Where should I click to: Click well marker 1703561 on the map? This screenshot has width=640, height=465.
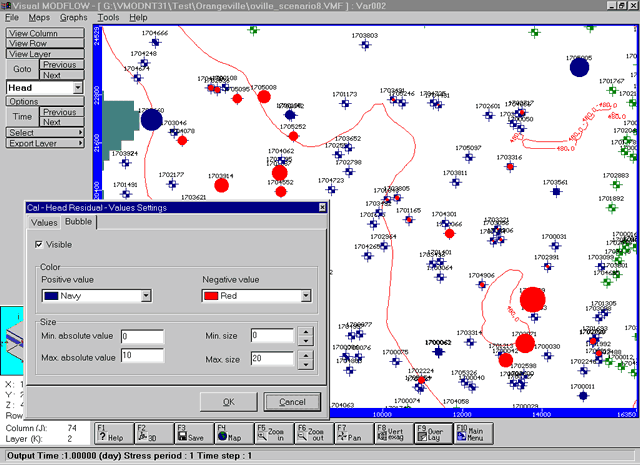point(556,191)
